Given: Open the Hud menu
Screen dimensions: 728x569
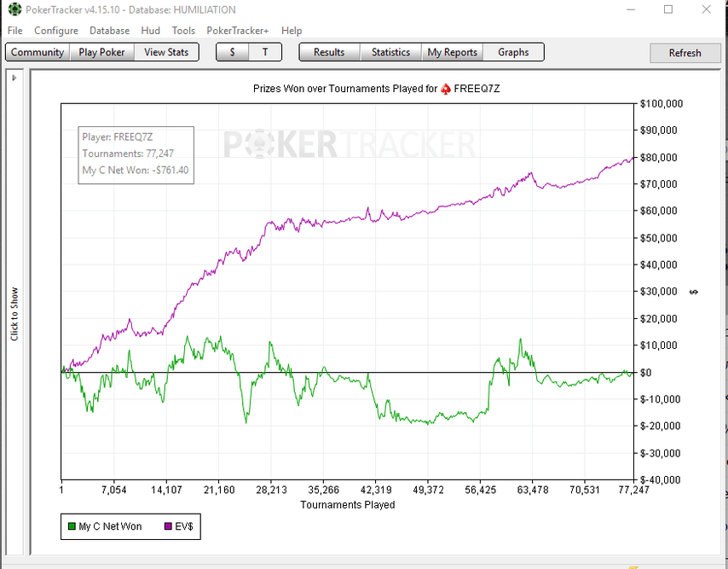Looking at the screenshot, I should [x=150, y=31].
